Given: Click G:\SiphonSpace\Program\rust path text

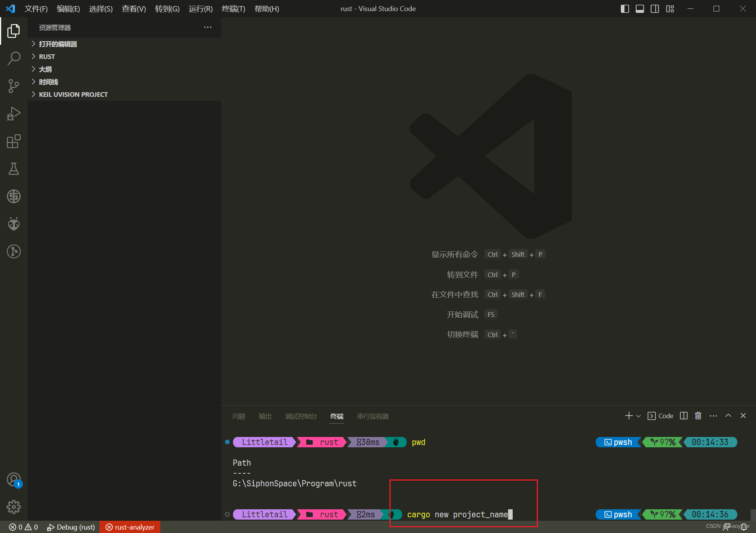Looking at the screenshot, I should pos(295,484).
